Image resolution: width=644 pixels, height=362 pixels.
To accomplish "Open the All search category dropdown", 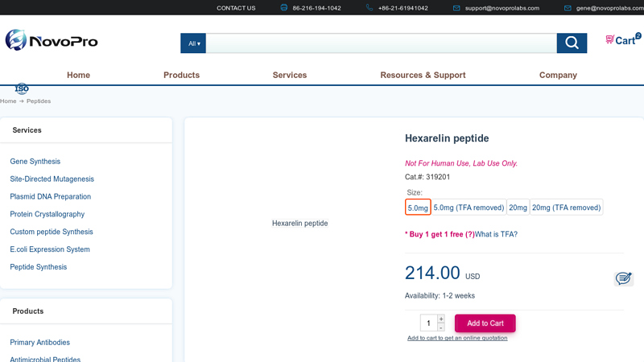I will (194, 43).
